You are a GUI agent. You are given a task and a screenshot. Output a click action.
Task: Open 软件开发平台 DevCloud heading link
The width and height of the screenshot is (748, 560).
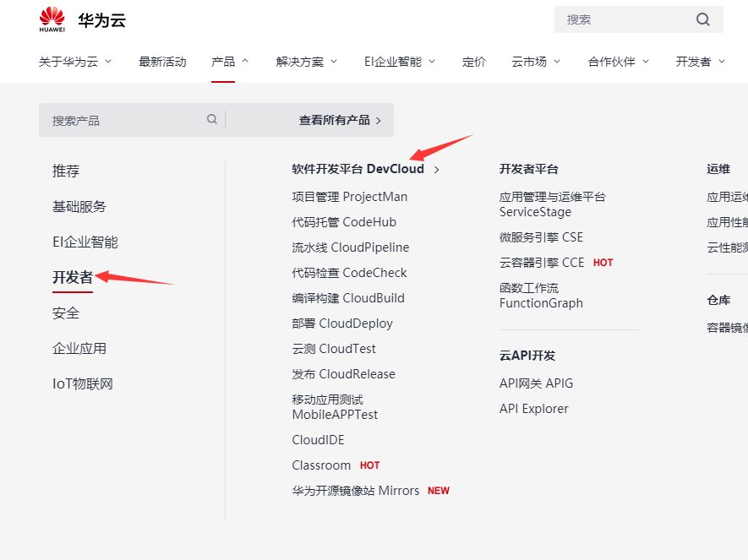[x=358, y=169]
